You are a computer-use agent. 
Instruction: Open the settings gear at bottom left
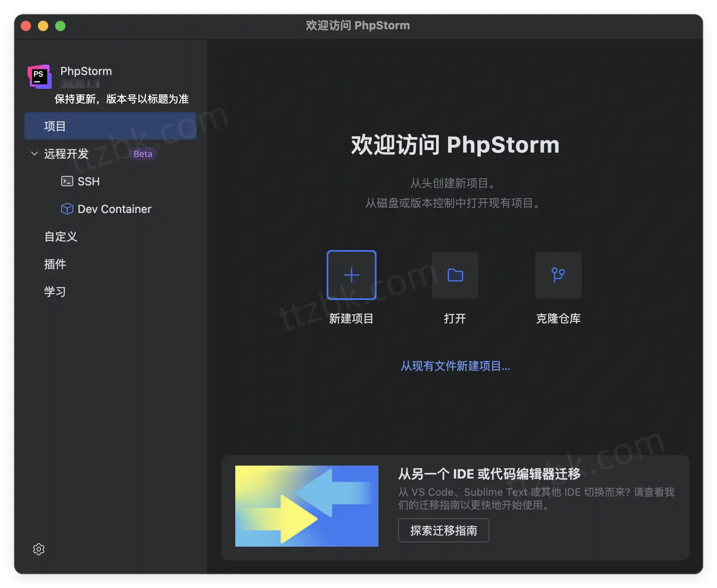pyautogui.click(x=38, y=549)
